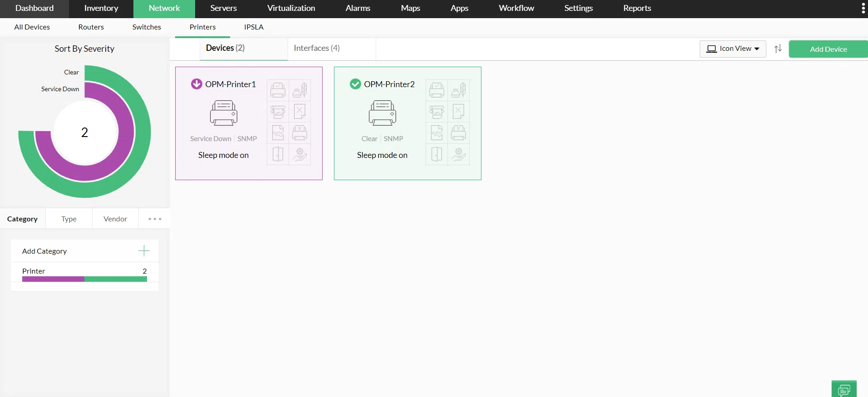868x397 pixels.
Task: Click the door open icon on OPM-Printer1
Action: click(278, 154)
